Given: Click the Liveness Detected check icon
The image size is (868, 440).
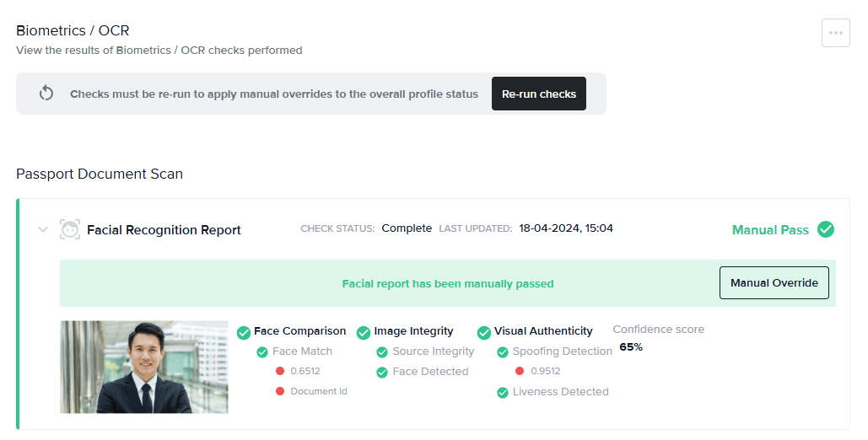Looking at the screenshot, I should 503,392.
